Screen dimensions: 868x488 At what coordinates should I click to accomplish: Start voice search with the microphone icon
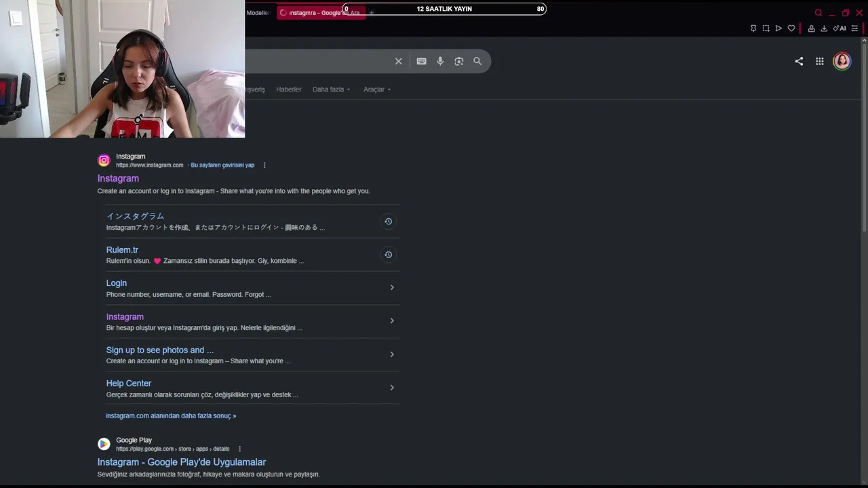pyautogui.click(x=440, y=61)
